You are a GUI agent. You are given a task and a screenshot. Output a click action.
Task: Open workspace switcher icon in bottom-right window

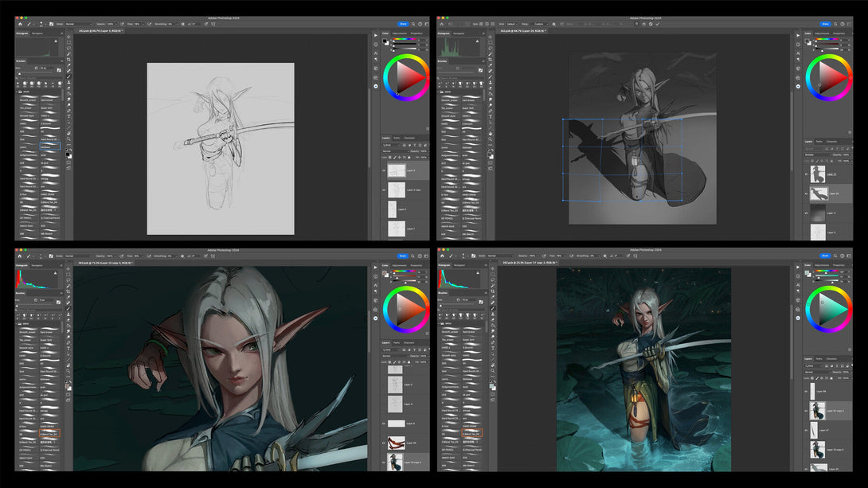849,256
